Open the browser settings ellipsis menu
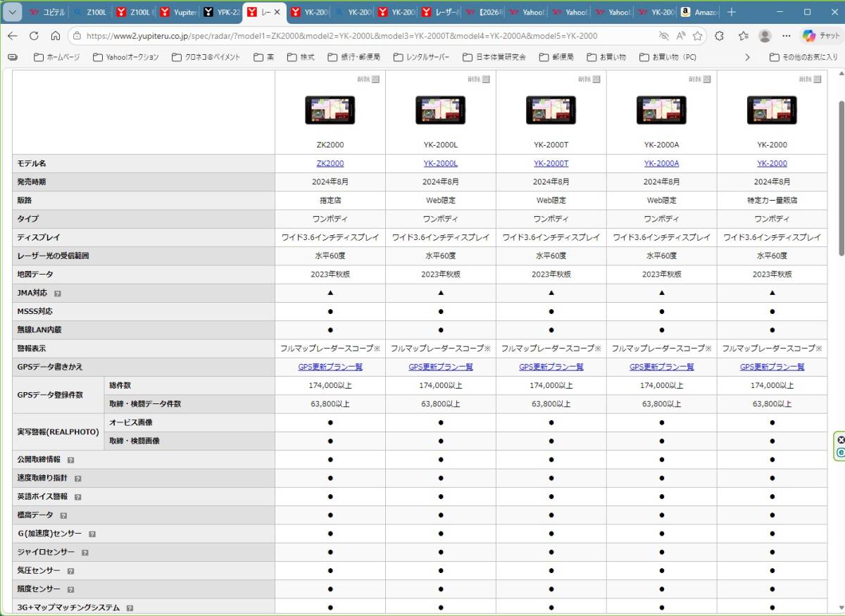845x616 pixels. point(787,36)
